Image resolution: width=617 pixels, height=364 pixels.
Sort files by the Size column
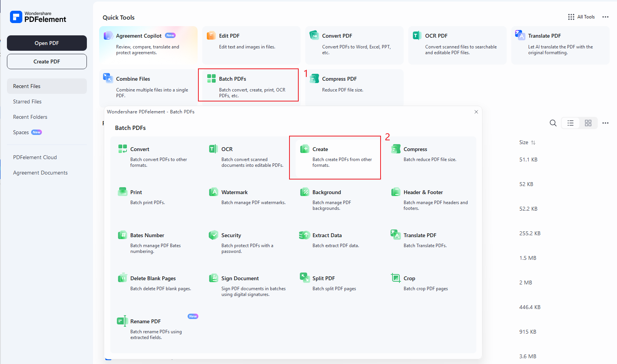click(527, 142)
